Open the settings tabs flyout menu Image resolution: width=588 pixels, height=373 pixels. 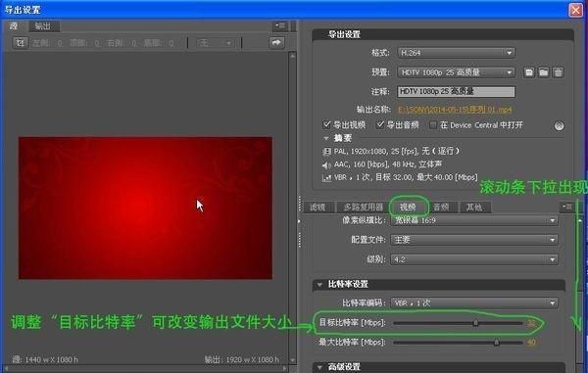[x=566, y=207]
